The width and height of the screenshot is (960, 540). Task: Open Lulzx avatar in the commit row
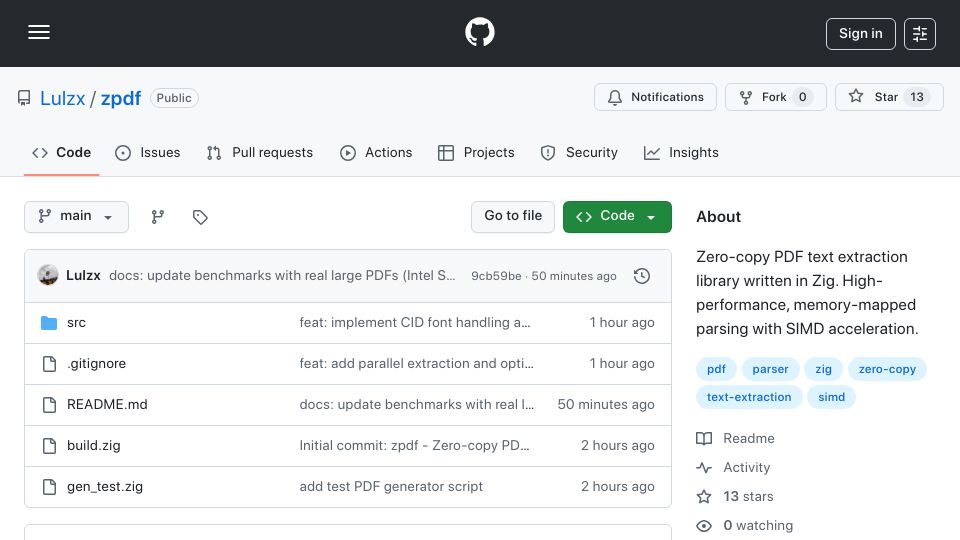click(x=48, y=276)
